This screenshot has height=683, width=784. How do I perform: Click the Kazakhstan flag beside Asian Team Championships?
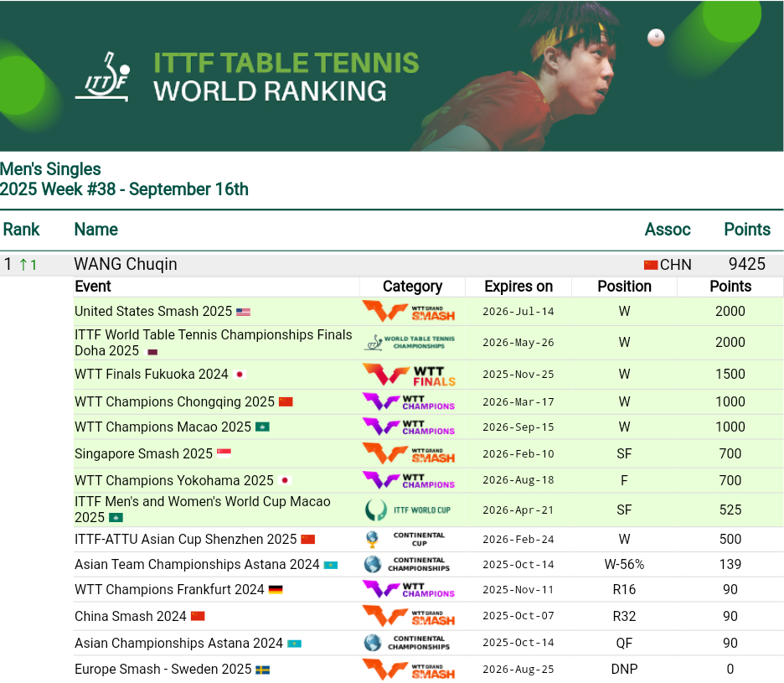click(x=331, y=565)
